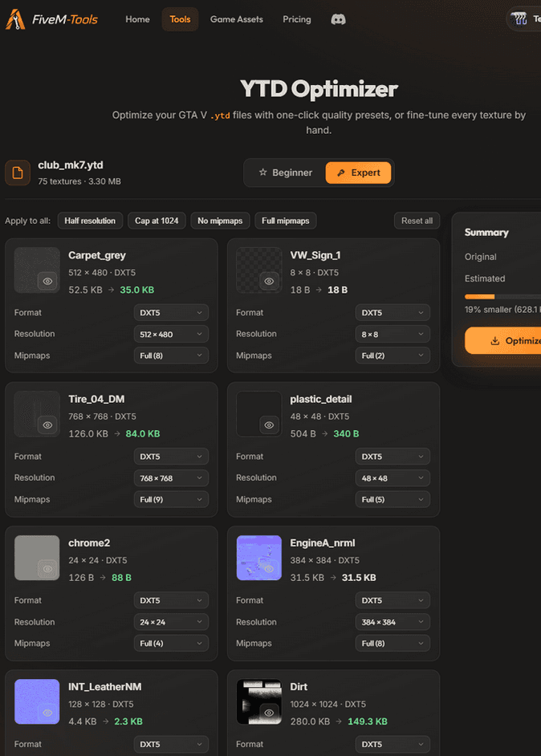
Task: Open Carpet_grey Mipmaps Full (8) dropdown
Action: [x=171, y=356]
